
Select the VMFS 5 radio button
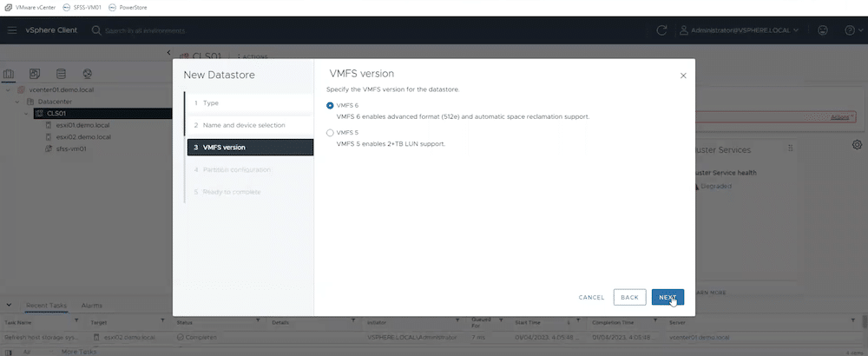[x=331, y=133]
